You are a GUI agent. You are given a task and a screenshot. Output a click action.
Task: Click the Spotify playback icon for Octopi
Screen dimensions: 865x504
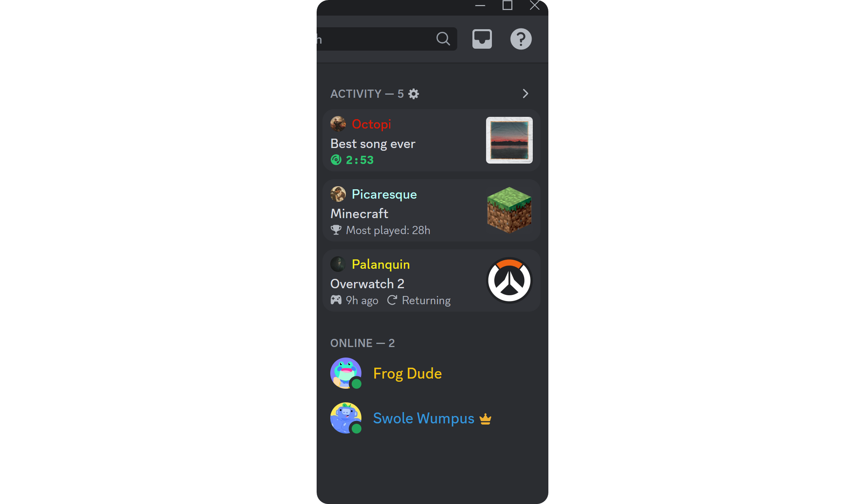click(336, 159)
